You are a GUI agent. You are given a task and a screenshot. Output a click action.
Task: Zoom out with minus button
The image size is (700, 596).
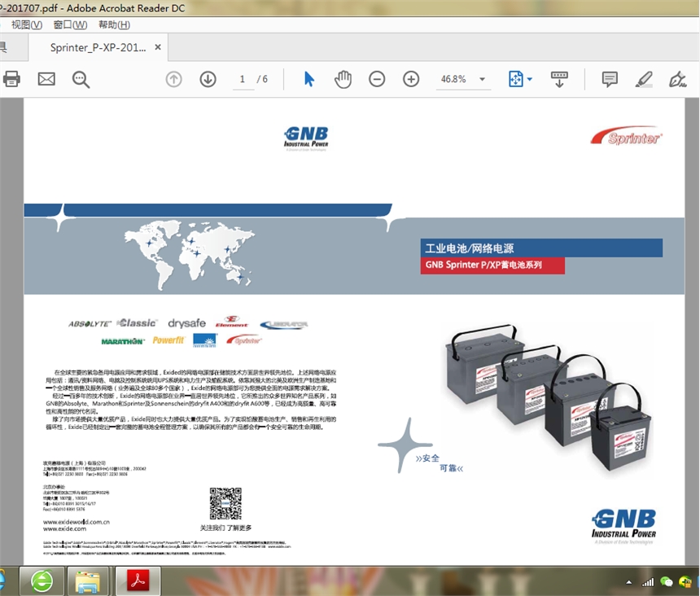click(x=377, y=80)
